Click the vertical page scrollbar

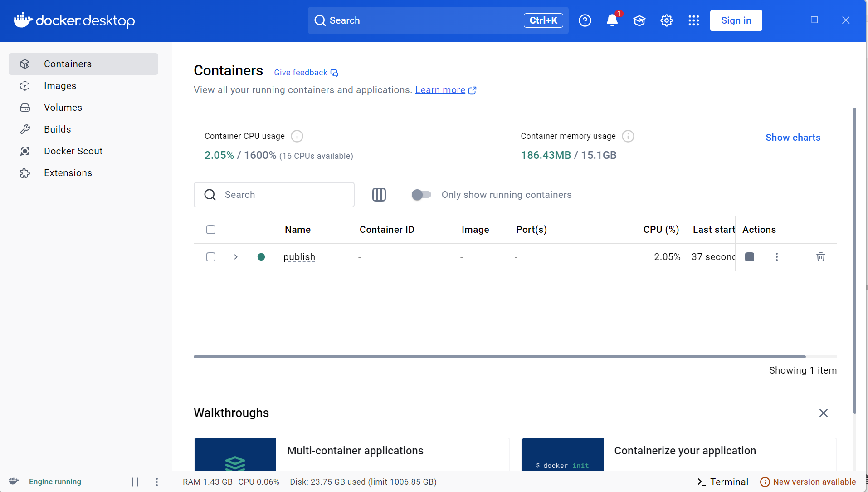(855, 261)
